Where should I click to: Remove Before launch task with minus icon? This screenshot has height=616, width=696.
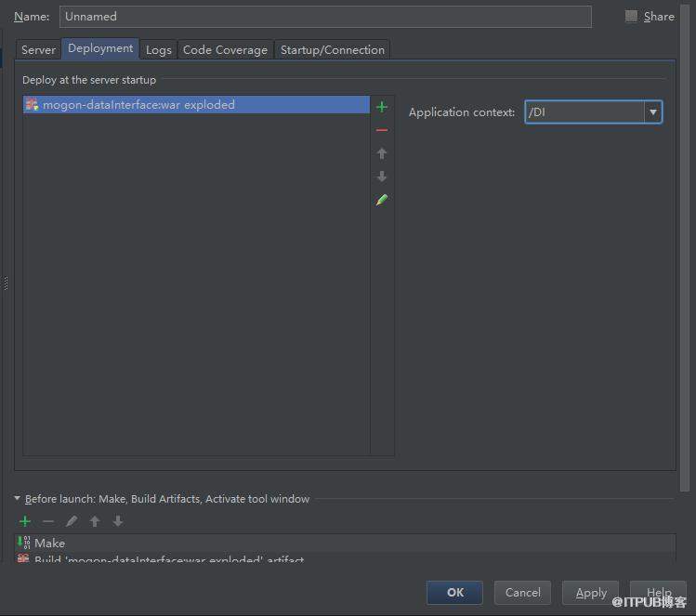click(48, 521)
